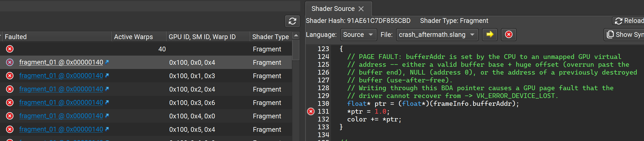
Task: Click the error icon in the 40 warps row
Action: (x=10, y=49)
